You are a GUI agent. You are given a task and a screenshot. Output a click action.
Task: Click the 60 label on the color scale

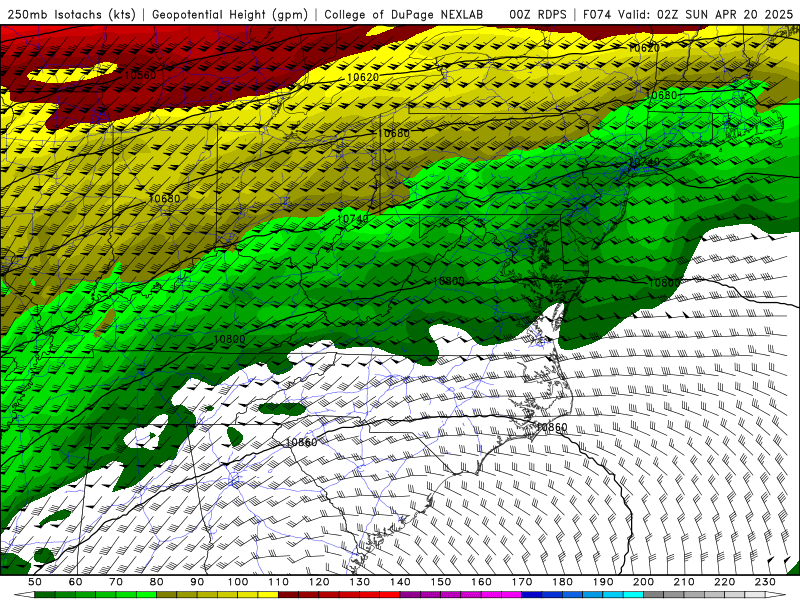pos(76,582)
